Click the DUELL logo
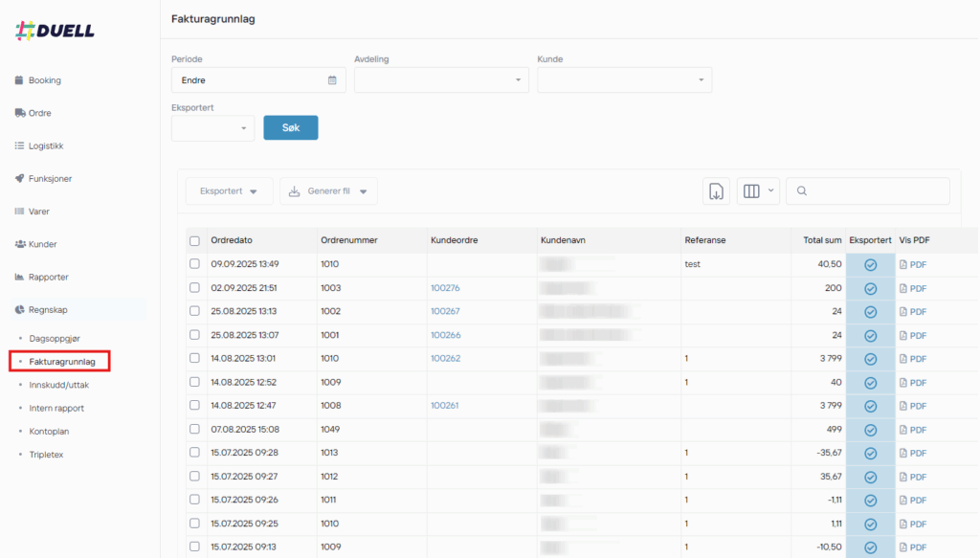The image size is (980, 558). coord(55,31)
